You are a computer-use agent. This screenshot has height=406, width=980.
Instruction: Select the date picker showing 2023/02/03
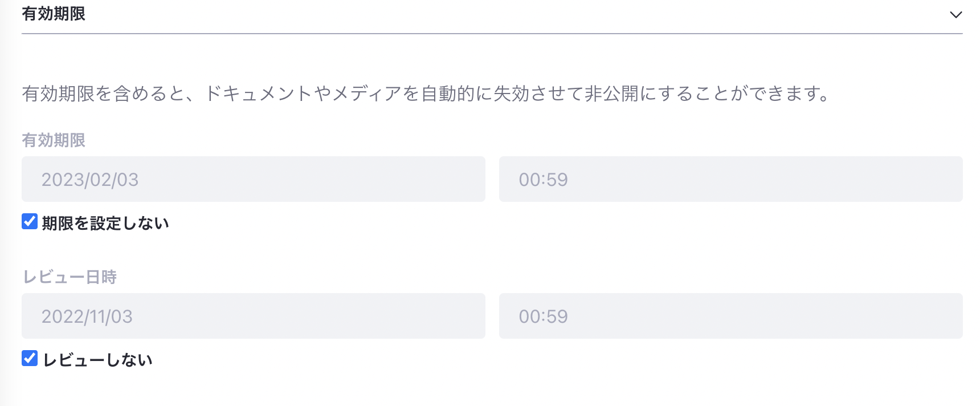click(x=253, y=179)
